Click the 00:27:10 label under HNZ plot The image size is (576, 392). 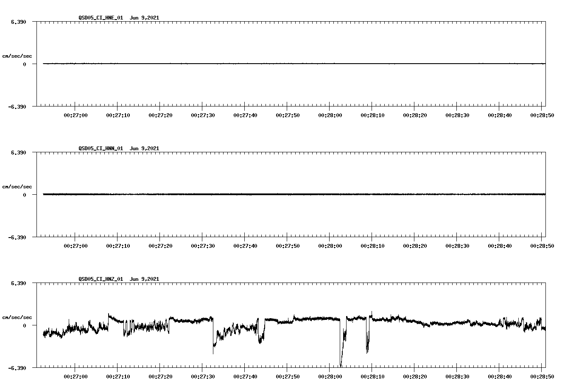coord(118,376)
